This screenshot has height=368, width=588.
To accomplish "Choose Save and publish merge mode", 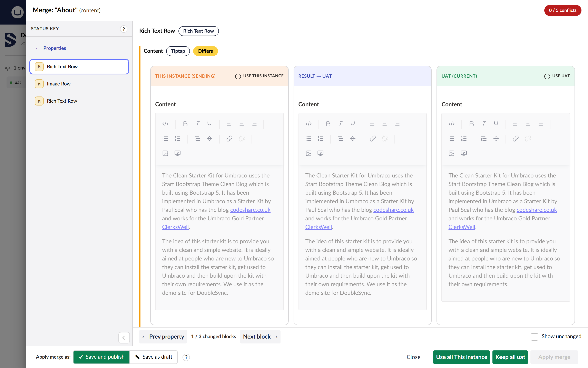I will tap(101, 357).
